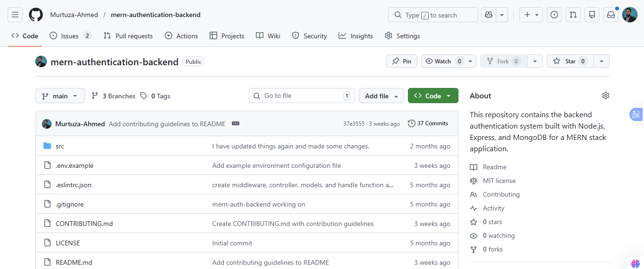View the 37 Commits history
Viewport: 644px width, 269px height.
coord(428,123)
